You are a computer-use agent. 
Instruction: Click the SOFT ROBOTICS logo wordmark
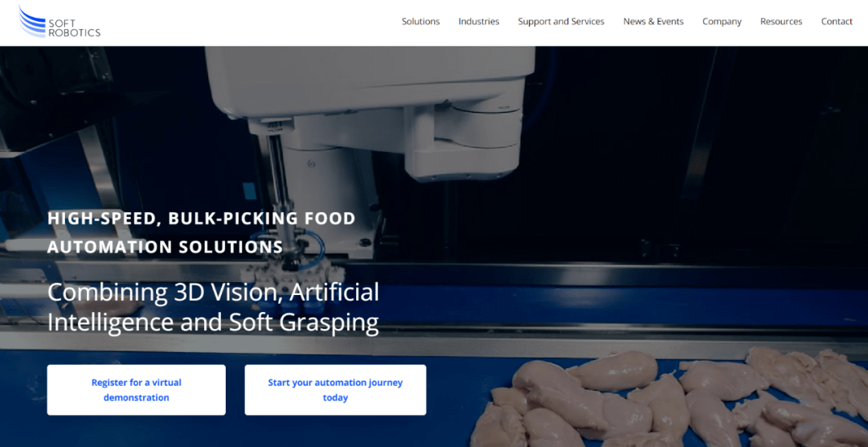tap(74, 28)
